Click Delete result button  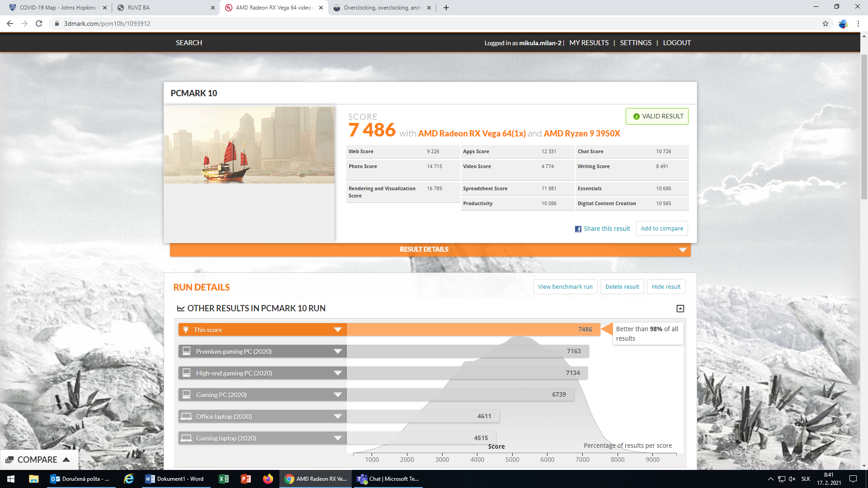[x=622, y=286]
